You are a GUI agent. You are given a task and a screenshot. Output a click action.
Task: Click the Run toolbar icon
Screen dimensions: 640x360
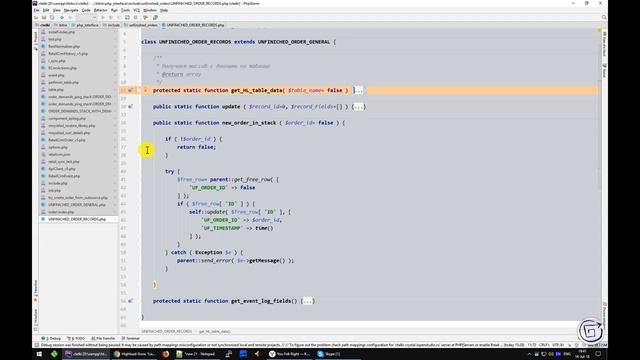coord(102,18)
